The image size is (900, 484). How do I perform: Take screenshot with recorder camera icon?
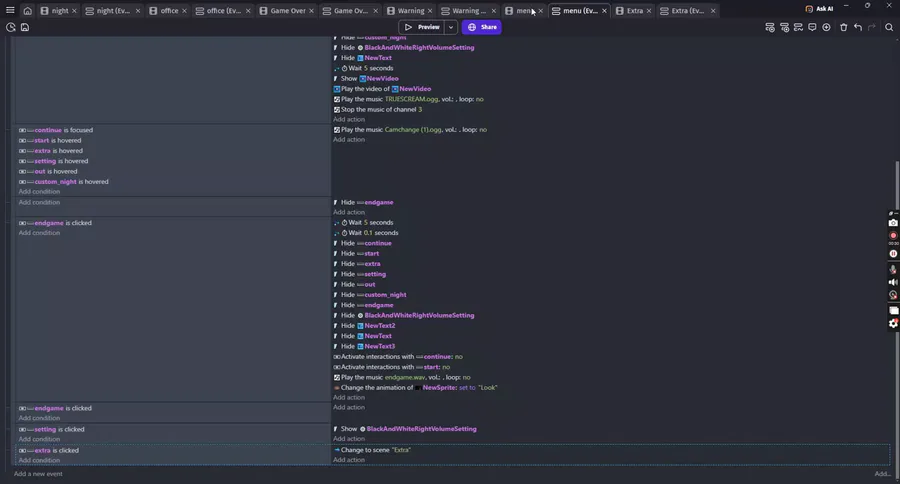(x=893, y=223)
